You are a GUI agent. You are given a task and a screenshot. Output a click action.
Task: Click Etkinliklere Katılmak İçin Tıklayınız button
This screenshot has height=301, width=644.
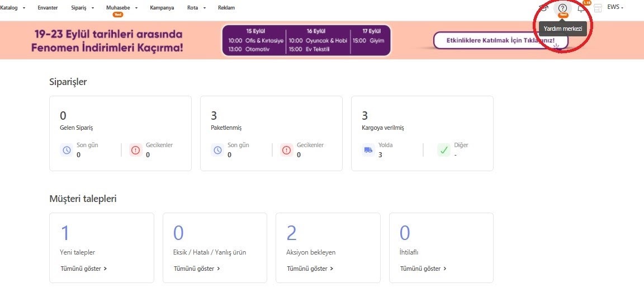click(500, 40)
